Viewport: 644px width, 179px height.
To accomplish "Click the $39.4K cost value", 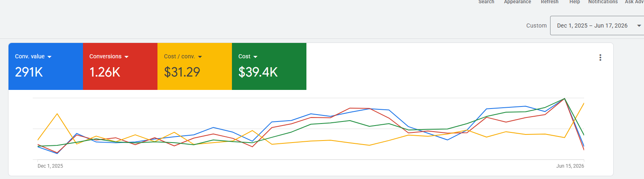I will tap(258, 72).
